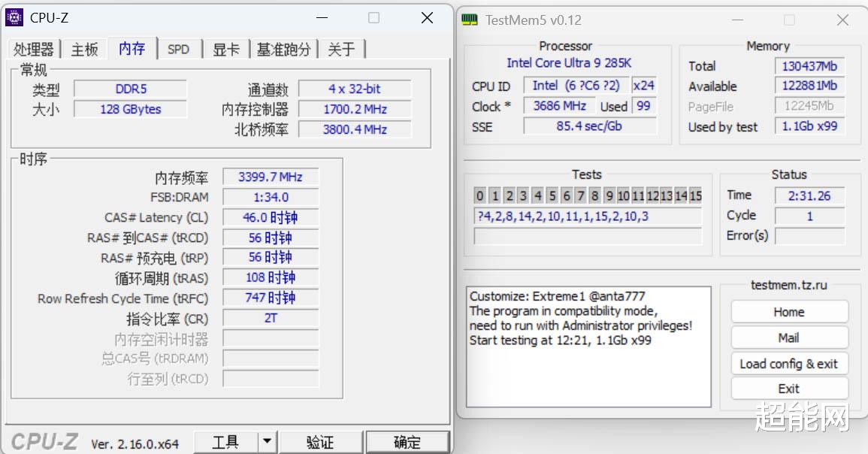The image size is (868, 454).
Task: Click the SSE 85.4 sec/Gb value
Action: 589,126
